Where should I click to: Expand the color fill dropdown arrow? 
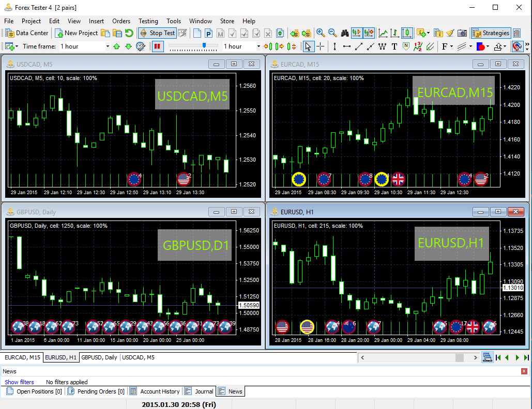(488, 46)
